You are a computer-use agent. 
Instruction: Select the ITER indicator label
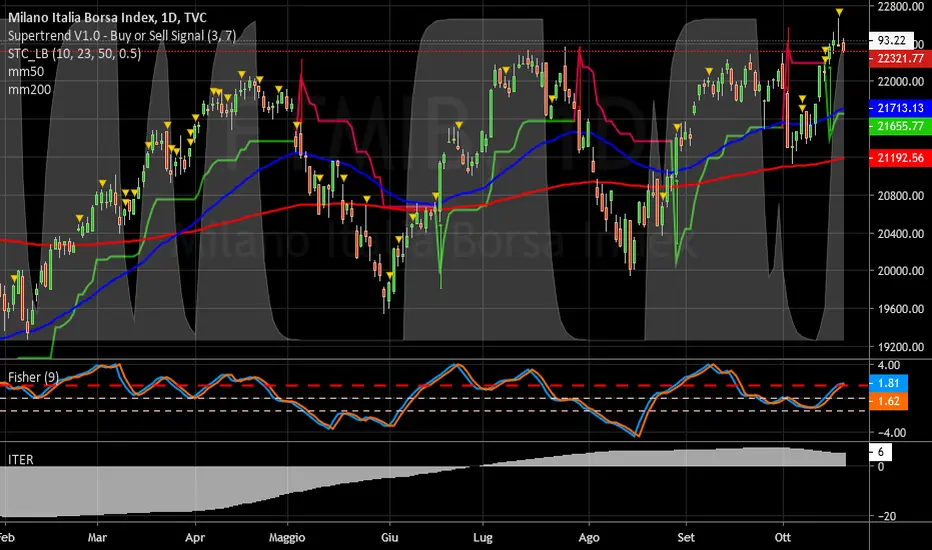tap(20, 460)
